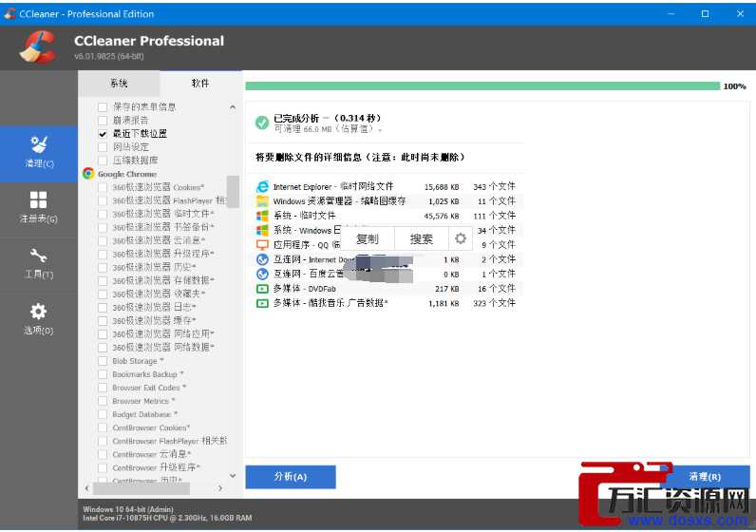Uncheck 最近下载位置 checkbox
The image size is (756, 532).
pyautogui.click(x=103, y=134)
